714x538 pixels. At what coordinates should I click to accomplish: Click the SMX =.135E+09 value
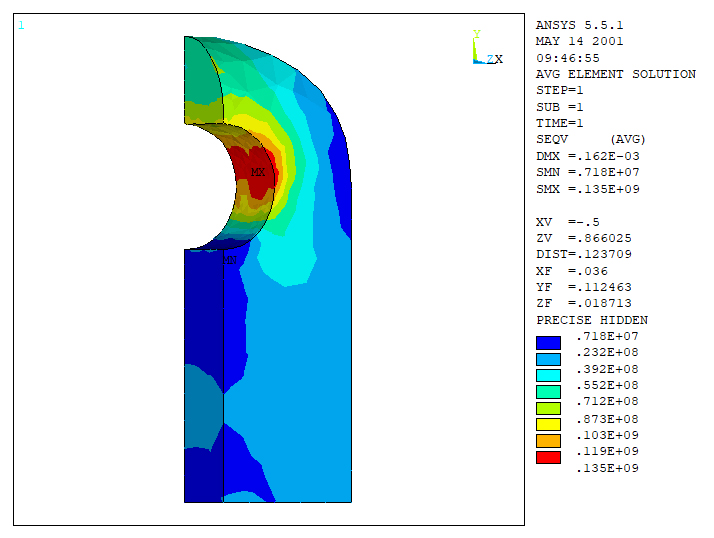(x=587, y=189)
